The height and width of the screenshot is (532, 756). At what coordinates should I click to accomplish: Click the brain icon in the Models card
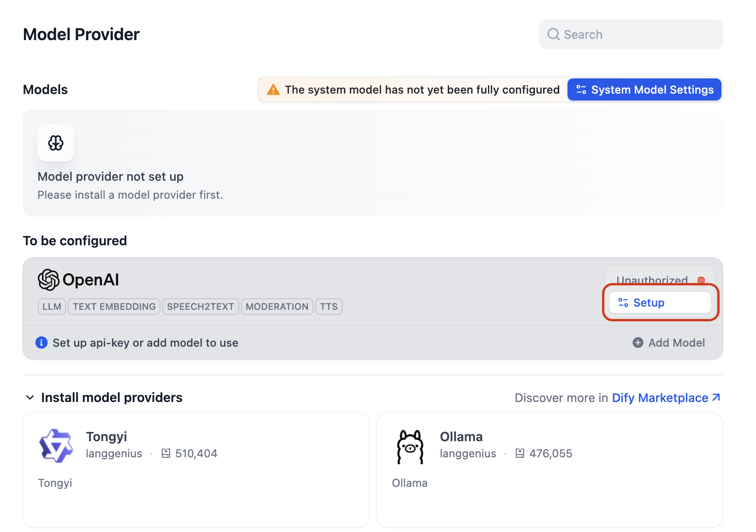[x=56, y=143]
